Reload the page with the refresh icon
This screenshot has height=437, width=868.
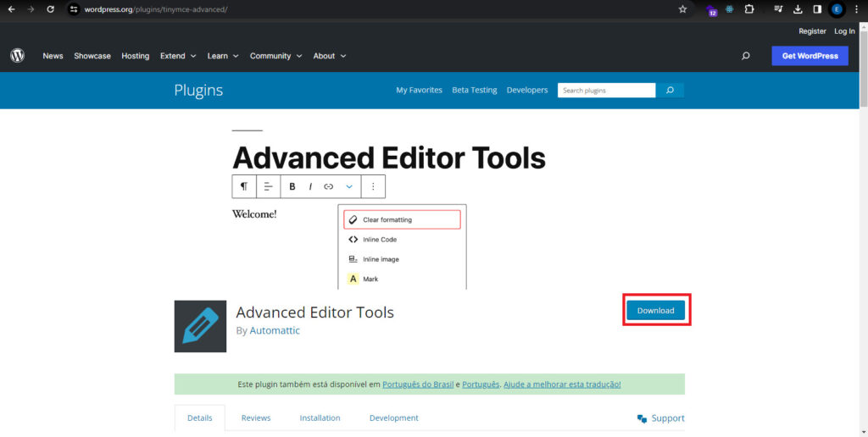pyautogui.click(x=51, y=9)
